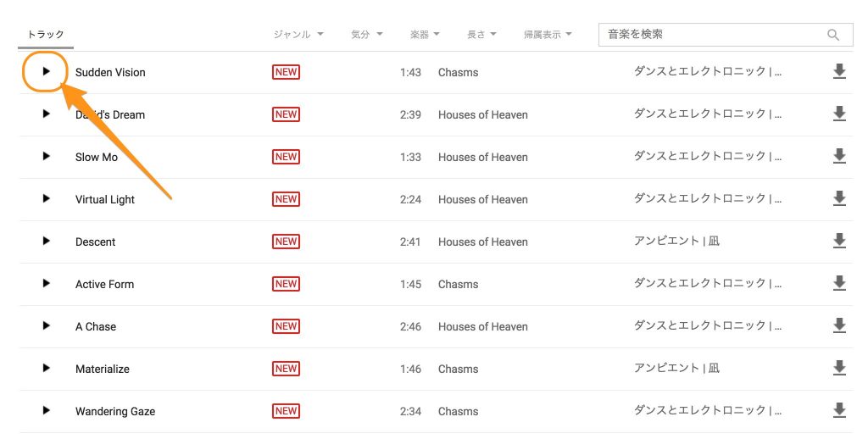Play the Sudden Vision track

click(x=46, y=72)
